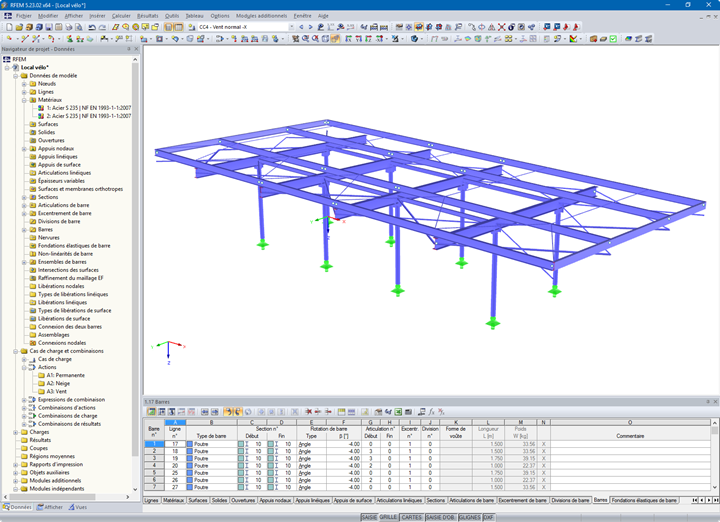Image resolution: width=720 pixels, height=522 pixels.
Task: Click red X delete icon in top toolbar
Action: (x=501, y=27)
